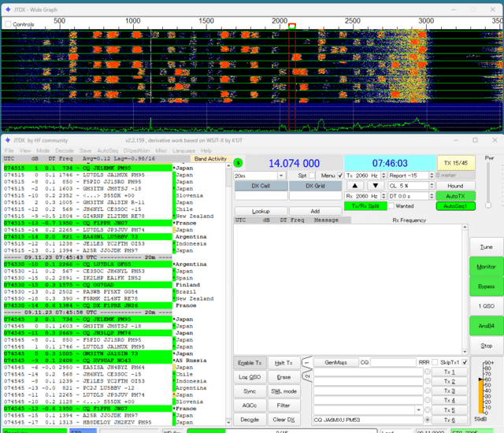Open the Misc menu

point(161,150)
